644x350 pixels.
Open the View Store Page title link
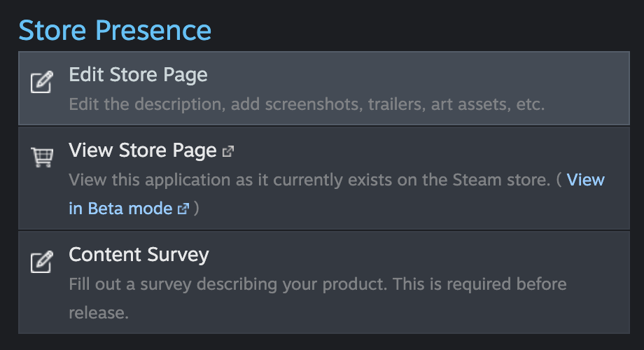coord(143,150)
